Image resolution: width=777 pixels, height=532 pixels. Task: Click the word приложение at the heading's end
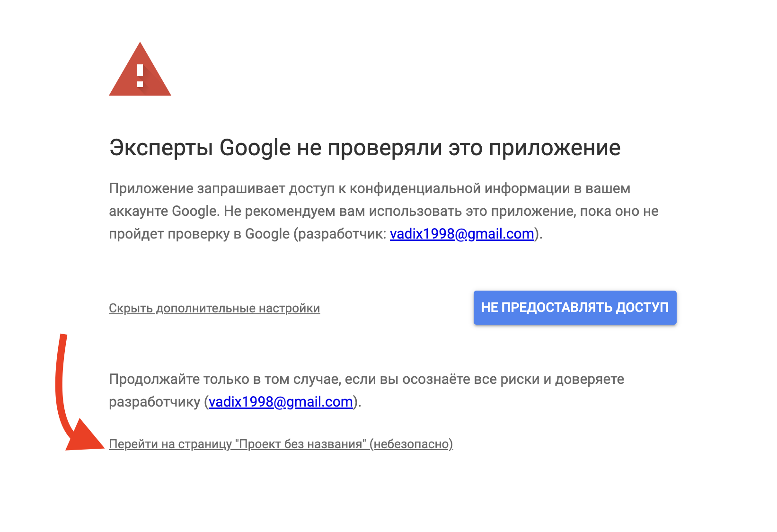coord(554,148)
